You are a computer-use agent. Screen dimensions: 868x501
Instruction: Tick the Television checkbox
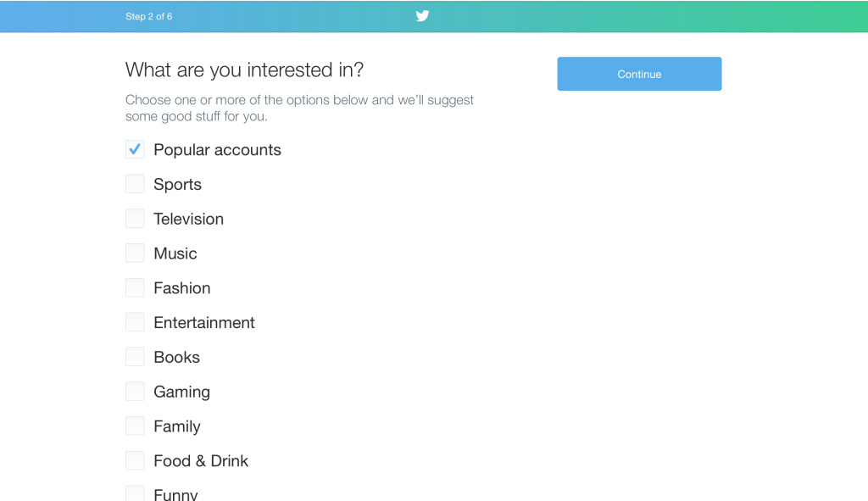point(135,219)
